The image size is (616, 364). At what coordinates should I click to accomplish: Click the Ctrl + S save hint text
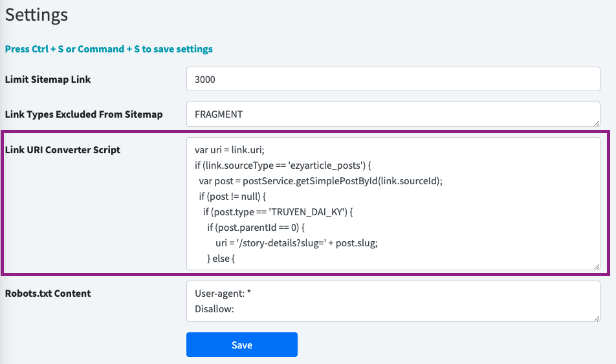[x=109, y=49]
